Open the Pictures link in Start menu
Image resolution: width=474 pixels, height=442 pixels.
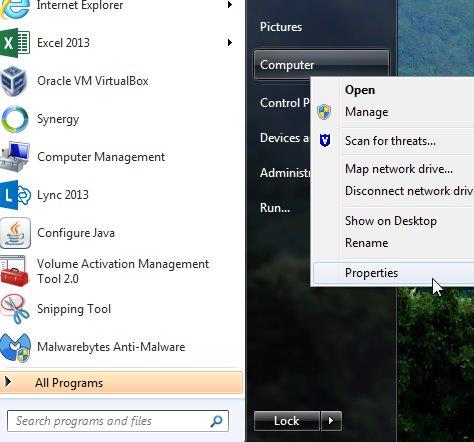281,27
